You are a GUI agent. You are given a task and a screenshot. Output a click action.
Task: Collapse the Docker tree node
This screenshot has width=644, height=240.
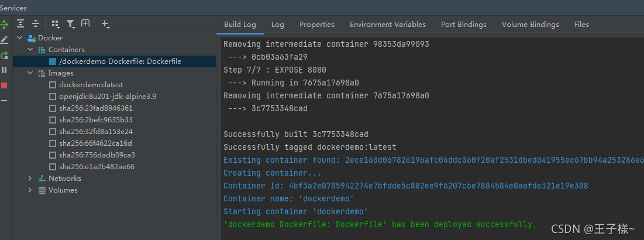coord(20,38)
